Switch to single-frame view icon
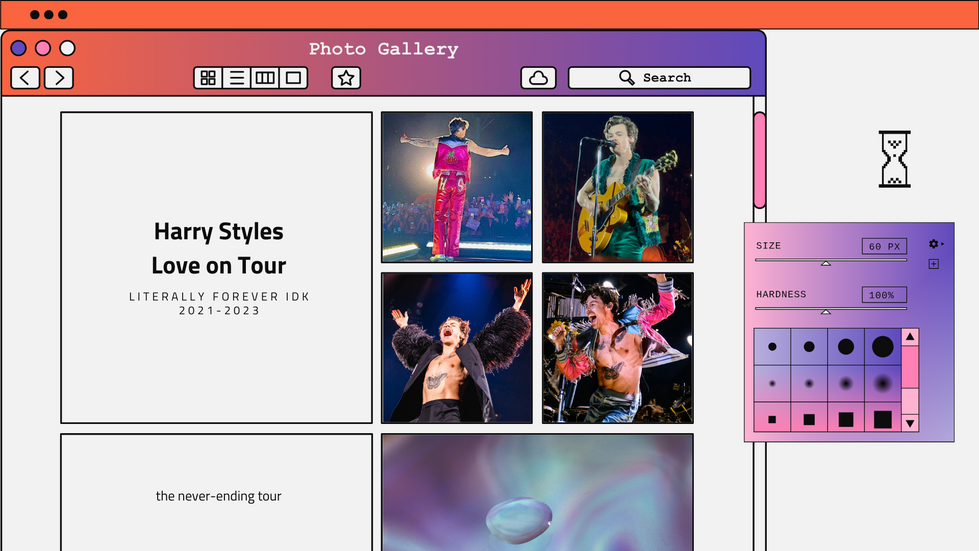The image size is (979, 551). click(x=293, y=78)
